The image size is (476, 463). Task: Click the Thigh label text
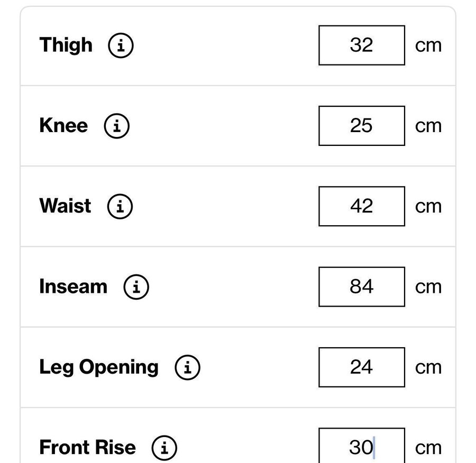(66, 45)
